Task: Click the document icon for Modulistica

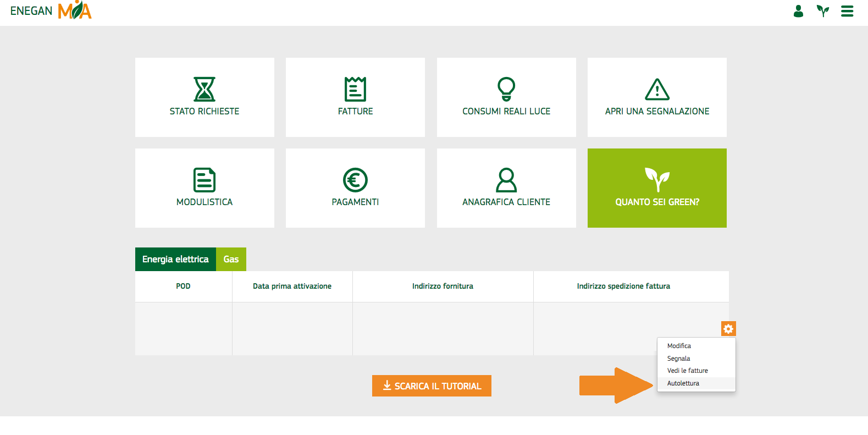Action: (204, 180)
